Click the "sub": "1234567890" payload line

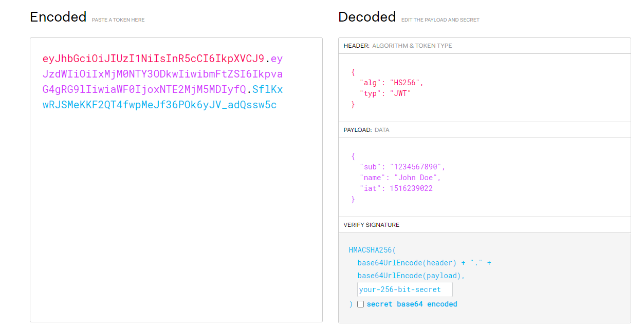point(402,167)
